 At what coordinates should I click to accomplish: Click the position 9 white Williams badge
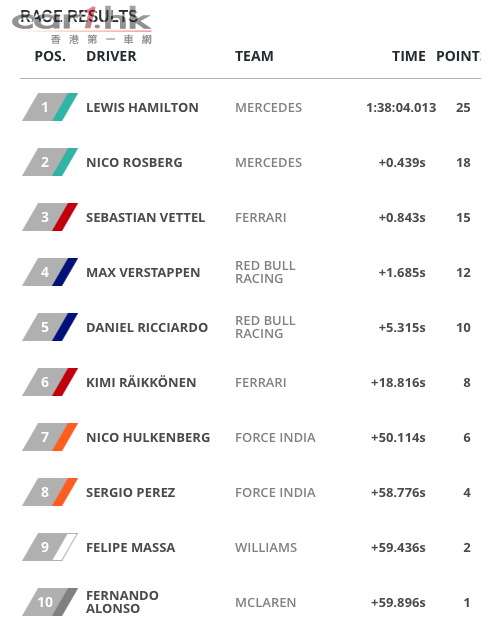(x=50, y=547)
